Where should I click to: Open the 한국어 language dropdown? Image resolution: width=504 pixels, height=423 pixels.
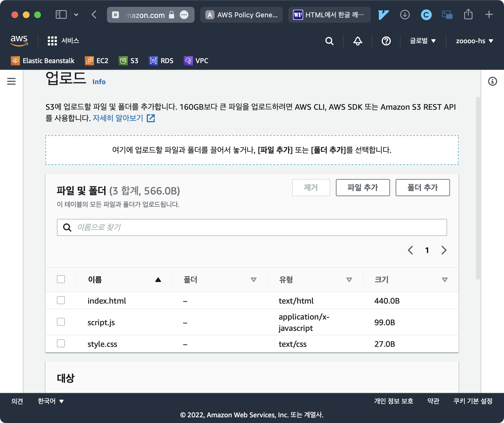51,401
